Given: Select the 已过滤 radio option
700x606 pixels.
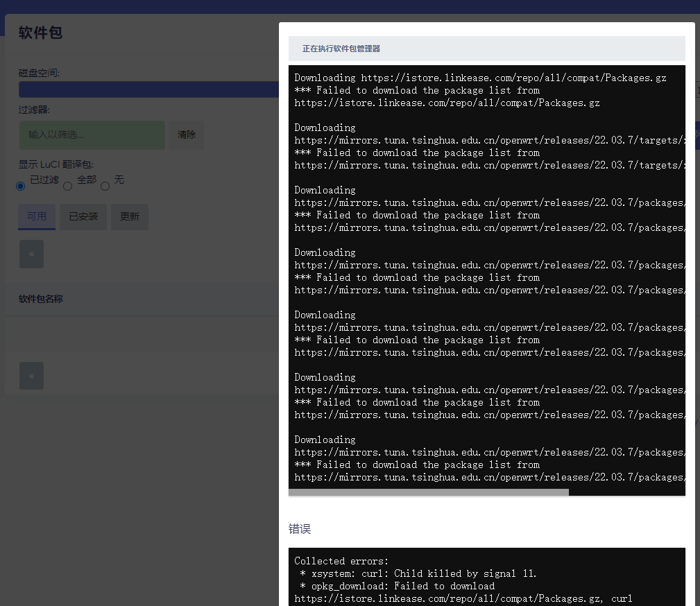Looking at the screenshot, I should [x=21, y=186].
